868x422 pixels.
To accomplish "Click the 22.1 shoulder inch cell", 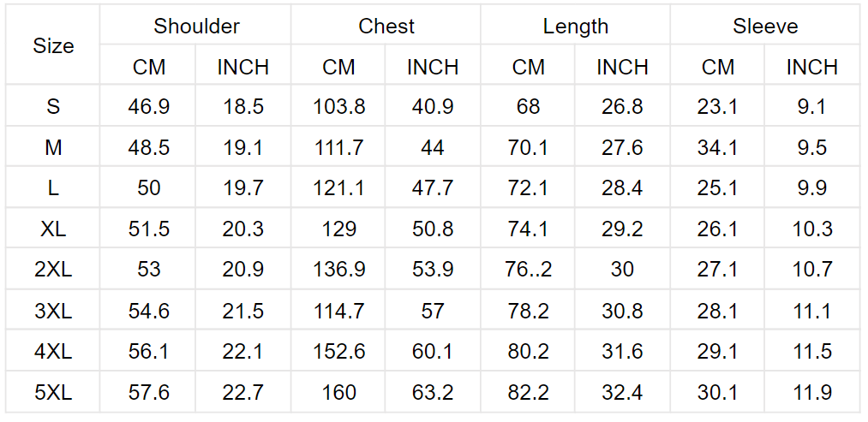I will tap(243, 351).
